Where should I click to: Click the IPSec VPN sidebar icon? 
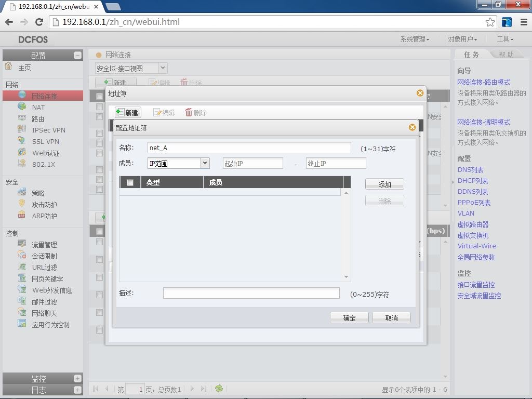(22, 129)
